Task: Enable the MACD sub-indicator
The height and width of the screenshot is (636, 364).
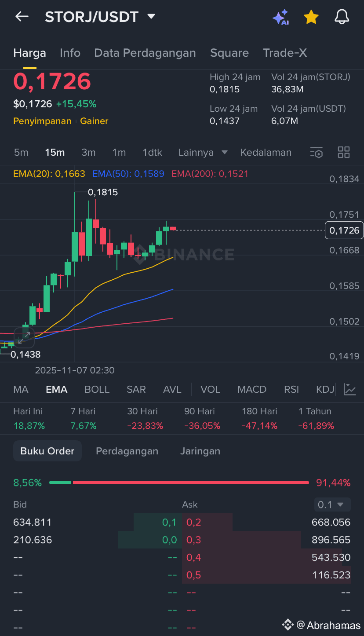Action: 252,389
